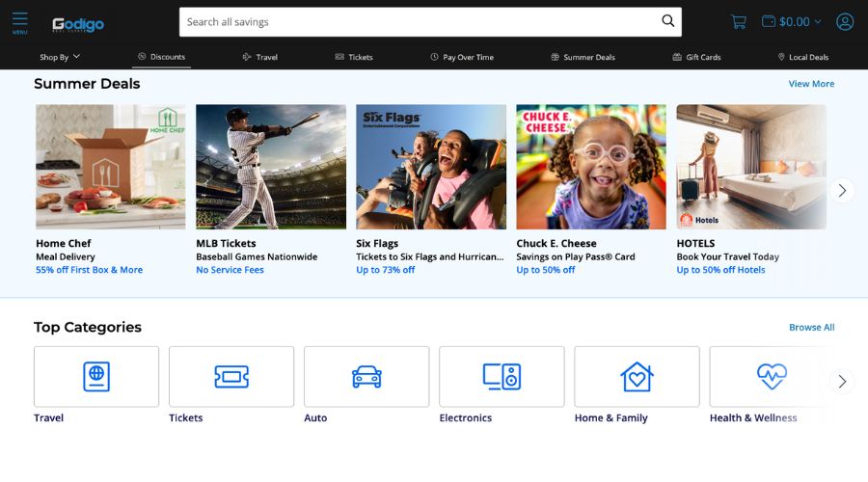The image size is (868, 482).
Task: Click the Health & Wellness heart icon
Action: click(772, 377)
